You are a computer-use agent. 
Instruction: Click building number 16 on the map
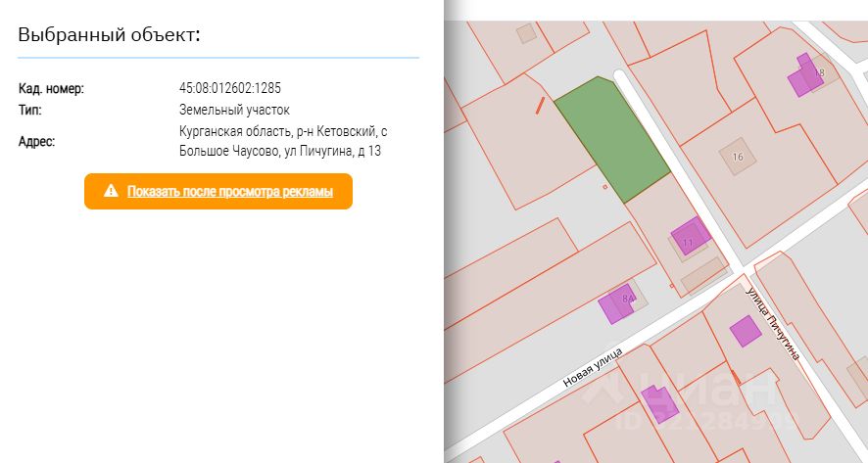pos(738,157)
